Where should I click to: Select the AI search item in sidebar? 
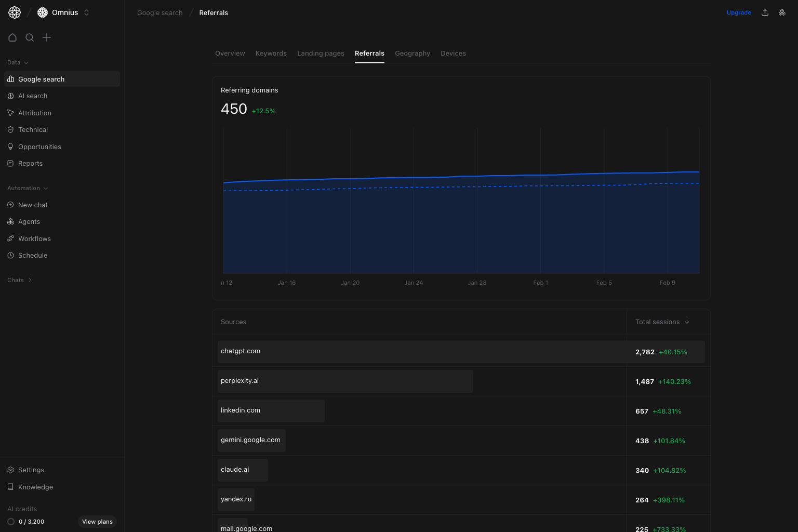tap(33, 96)
